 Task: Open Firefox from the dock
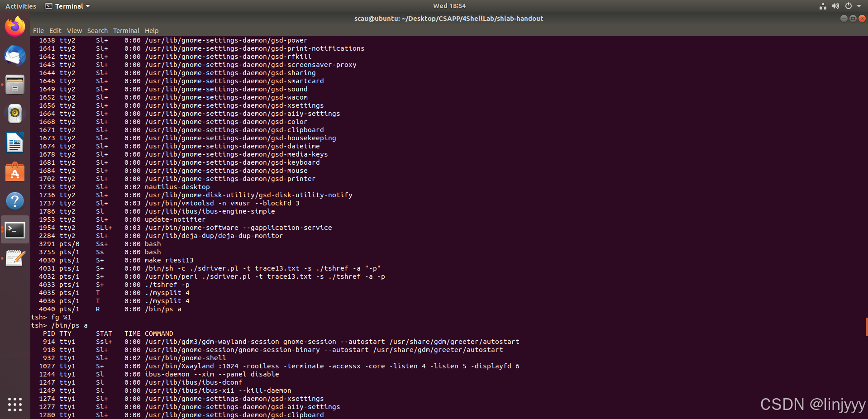coord(15,27)
